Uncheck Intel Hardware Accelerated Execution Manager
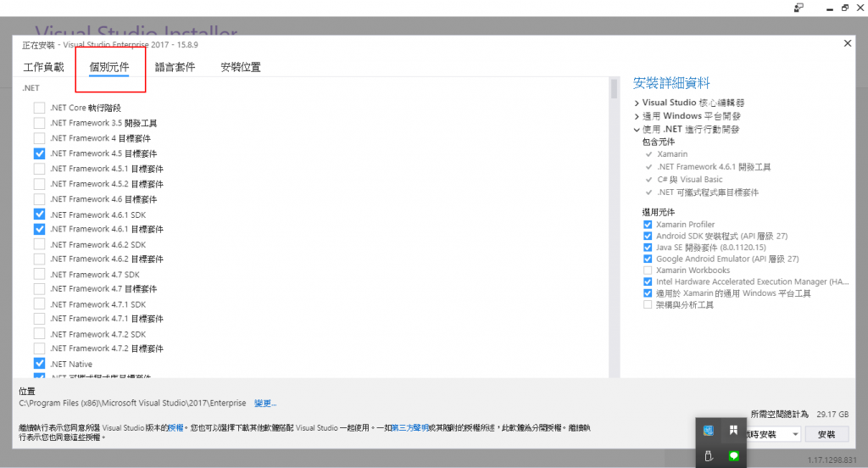The image size is (868, 468). click(x=648, y=282)
